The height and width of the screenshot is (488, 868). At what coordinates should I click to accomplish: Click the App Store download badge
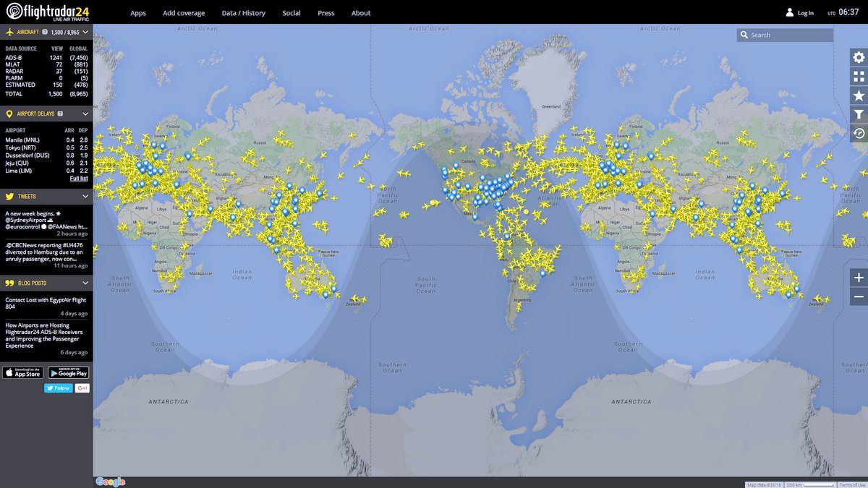22,372
